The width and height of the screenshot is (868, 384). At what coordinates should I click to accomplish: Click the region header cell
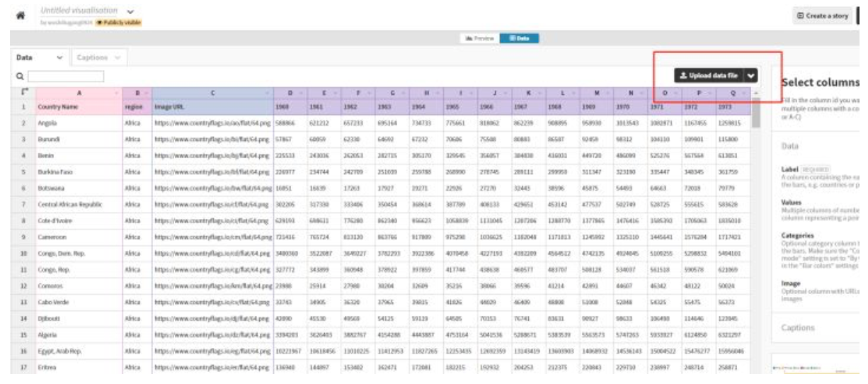click(137, 107)
